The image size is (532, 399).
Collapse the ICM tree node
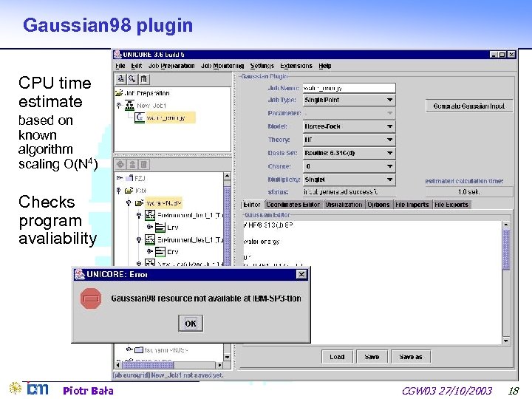coord(119,191)
